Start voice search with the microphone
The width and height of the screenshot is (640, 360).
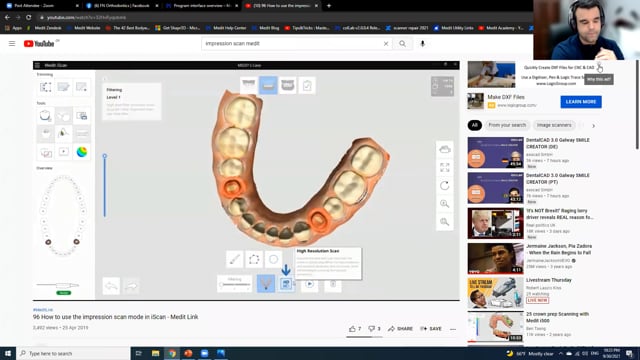click(422, 44)
